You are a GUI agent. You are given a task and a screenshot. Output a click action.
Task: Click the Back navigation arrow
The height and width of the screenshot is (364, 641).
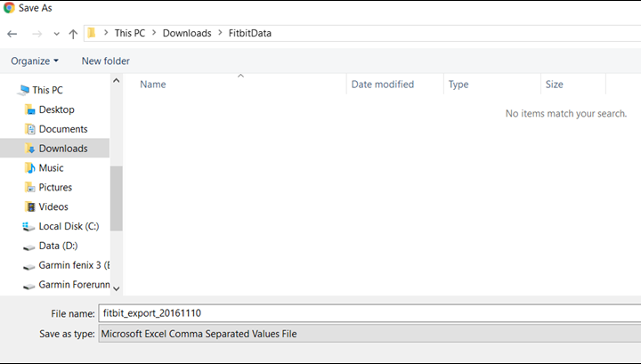tap(12, 34)
